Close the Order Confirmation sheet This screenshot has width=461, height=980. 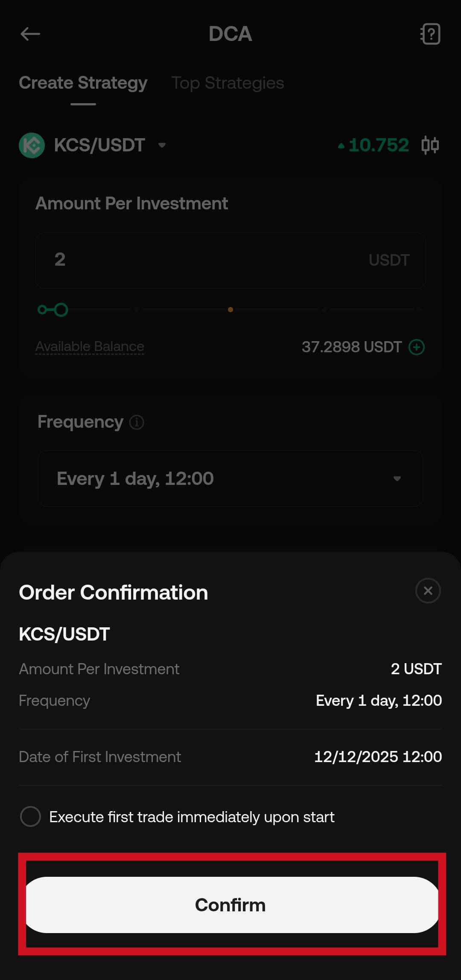(428, 591)
